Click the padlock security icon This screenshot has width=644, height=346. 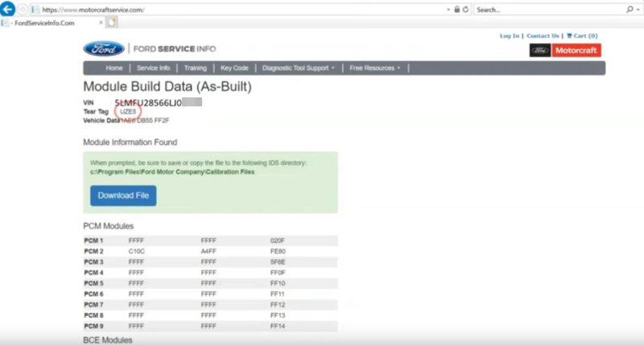456,10
